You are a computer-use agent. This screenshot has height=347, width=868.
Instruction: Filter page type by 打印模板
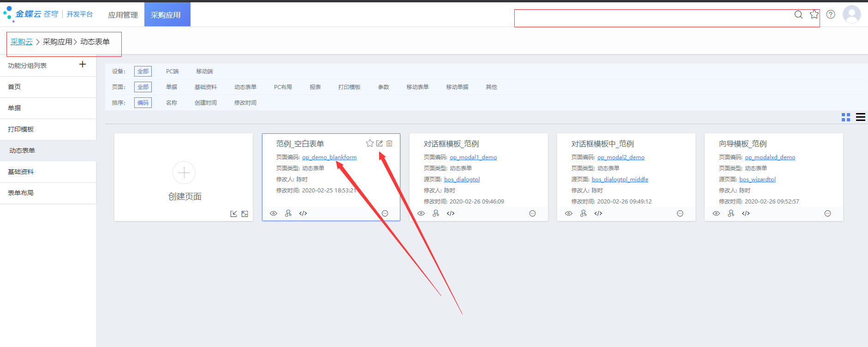[349, 87]
